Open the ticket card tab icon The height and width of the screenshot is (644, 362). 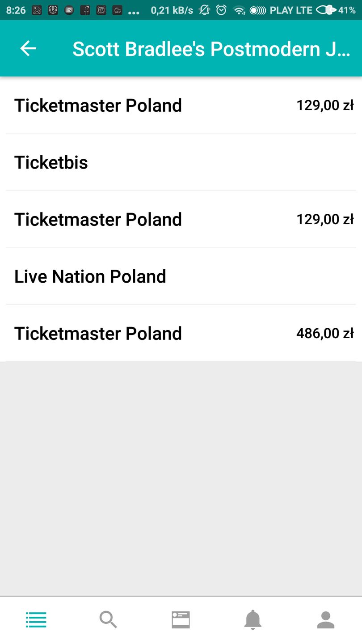181,620
